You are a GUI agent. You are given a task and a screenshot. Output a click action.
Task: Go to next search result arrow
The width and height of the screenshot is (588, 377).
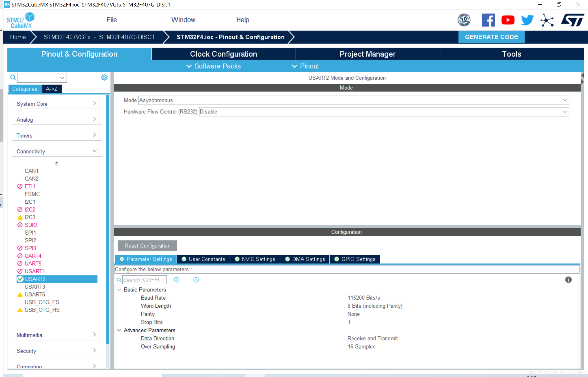[x=196, y=280]
